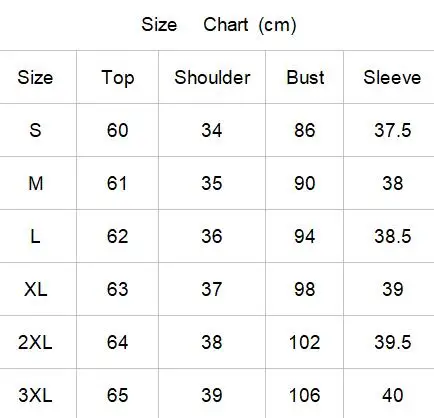Screen dimensions: 434x418
Task: Select the XL size row label
Action: click(x=35, y=289)
